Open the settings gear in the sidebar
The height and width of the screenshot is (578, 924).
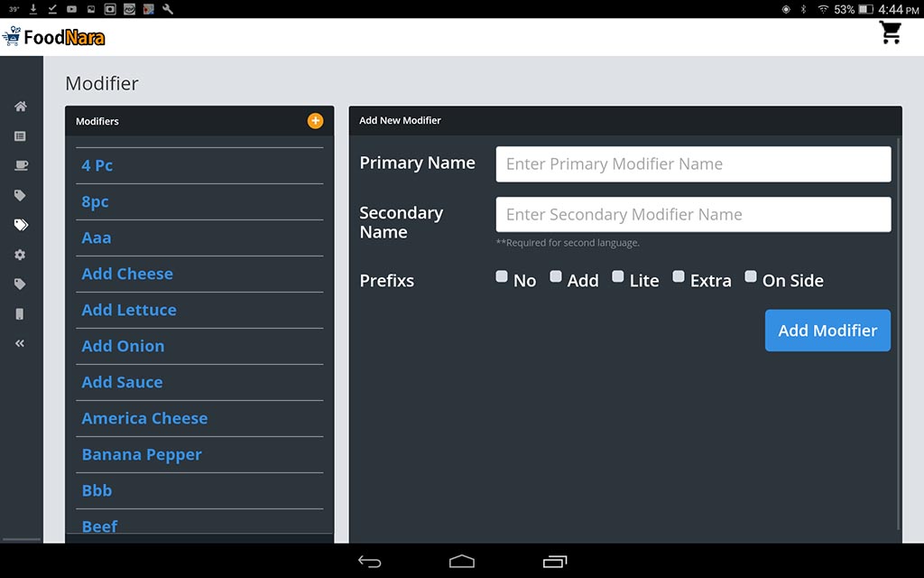[20, 255]
